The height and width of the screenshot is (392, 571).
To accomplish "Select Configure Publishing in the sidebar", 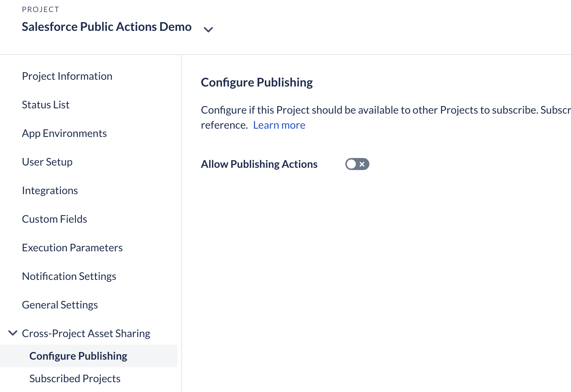I will (89, 356).
